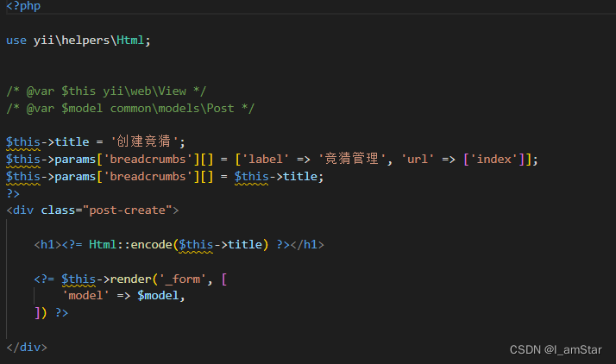
Task: Click the 'use' keyword on the import line
Action: pos(16,41)
